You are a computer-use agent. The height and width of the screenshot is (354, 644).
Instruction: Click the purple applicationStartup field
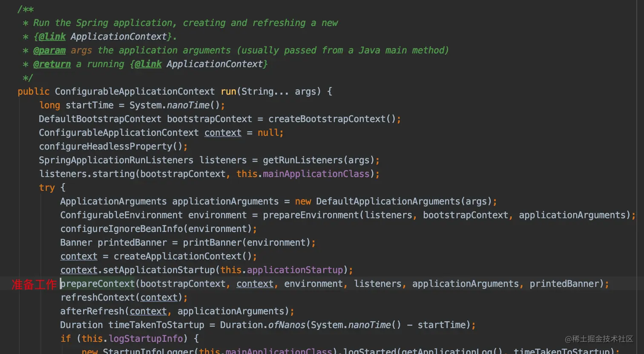[x=295, y=270]
